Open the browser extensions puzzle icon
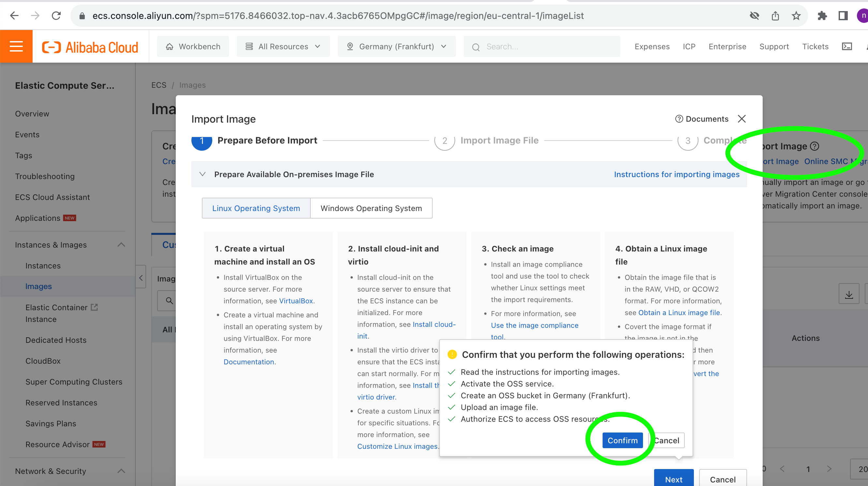This screenshot has height=486, width=868. click(x=822, y=16)
